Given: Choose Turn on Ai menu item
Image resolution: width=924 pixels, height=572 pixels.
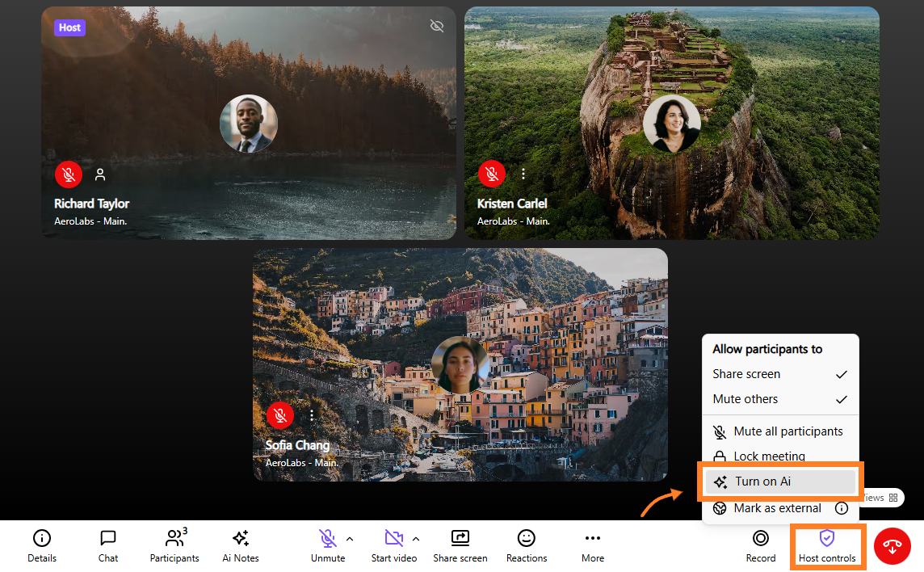Looking at the screenshot, I should [x=780, y=482].
